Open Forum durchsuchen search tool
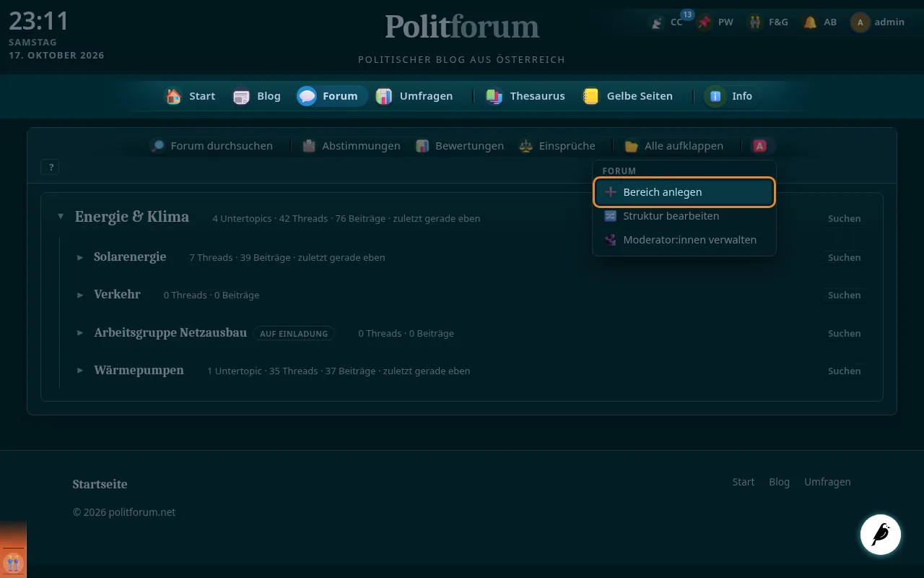The width and height of the screenshot is (924, 578). click(212, 146)
